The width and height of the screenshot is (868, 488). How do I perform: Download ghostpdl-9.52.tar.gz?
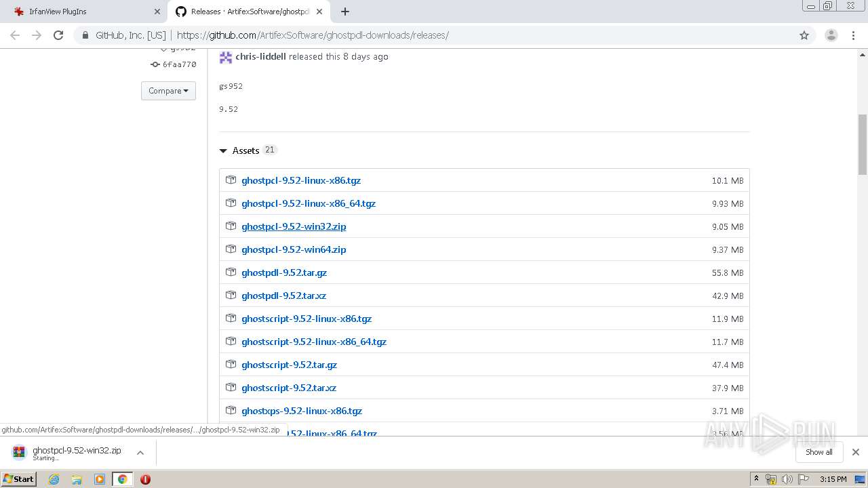point(284,272)
